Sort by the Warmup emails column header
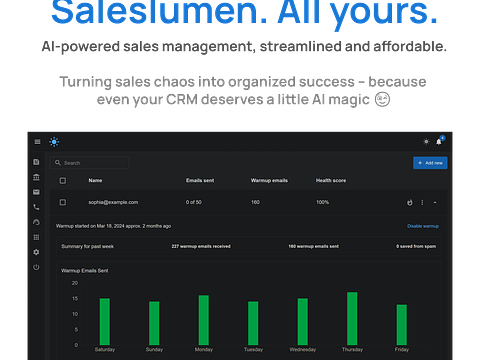This screenshot has height=360, width=480. [x=269, y=180]
